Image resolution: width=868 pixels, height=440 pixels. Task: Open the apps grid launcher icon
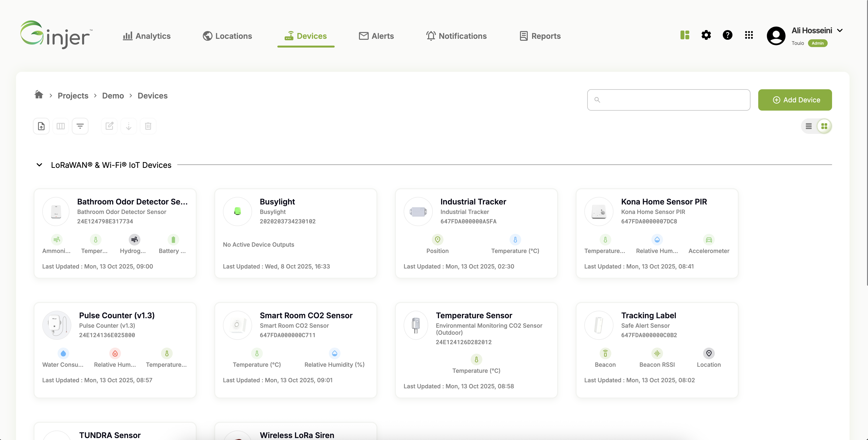point(749,35)
